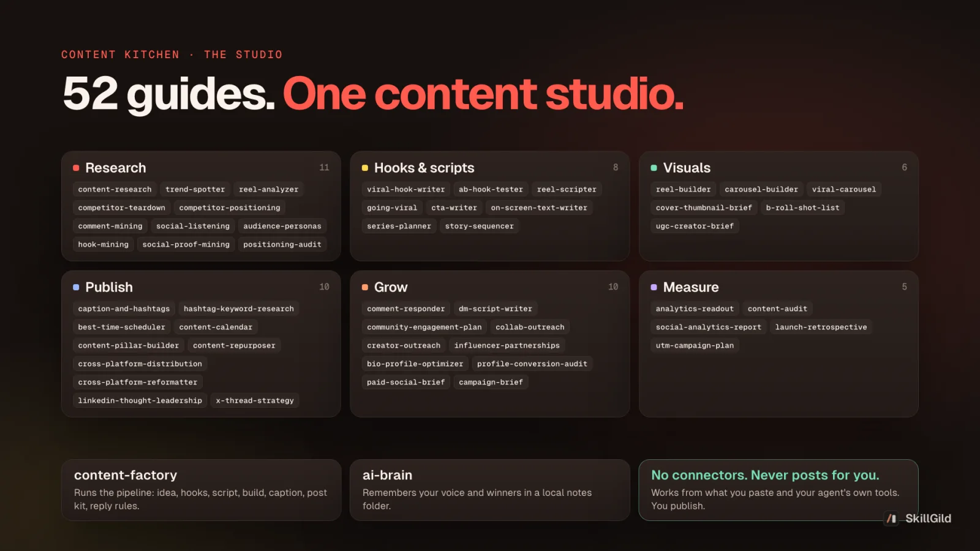Open the influencer-partnerships chip
The width and height of the screenshot is (980, 551).
click(x=507, y=345)
